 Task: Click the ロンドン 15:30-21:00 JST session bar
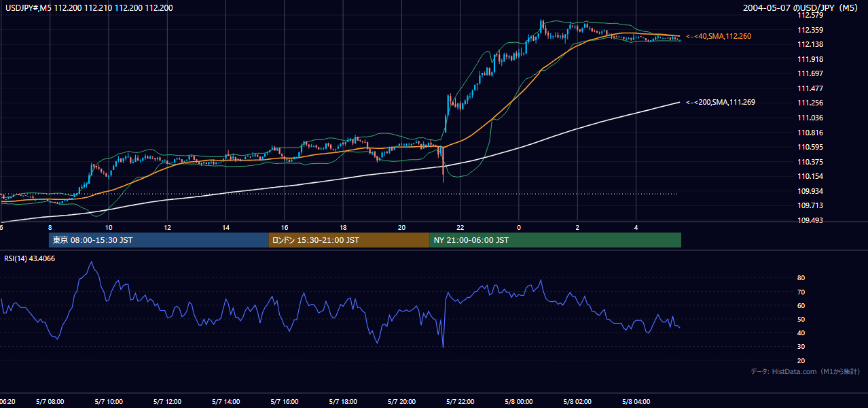click(x=349, y=240)
